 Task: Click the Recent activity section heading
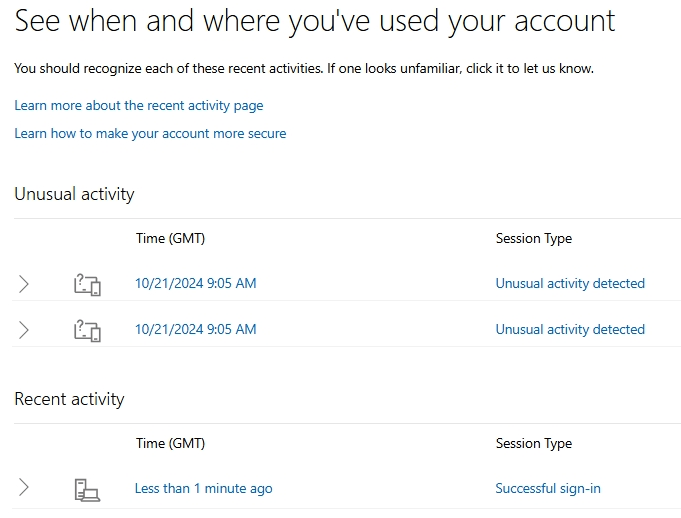69,399
